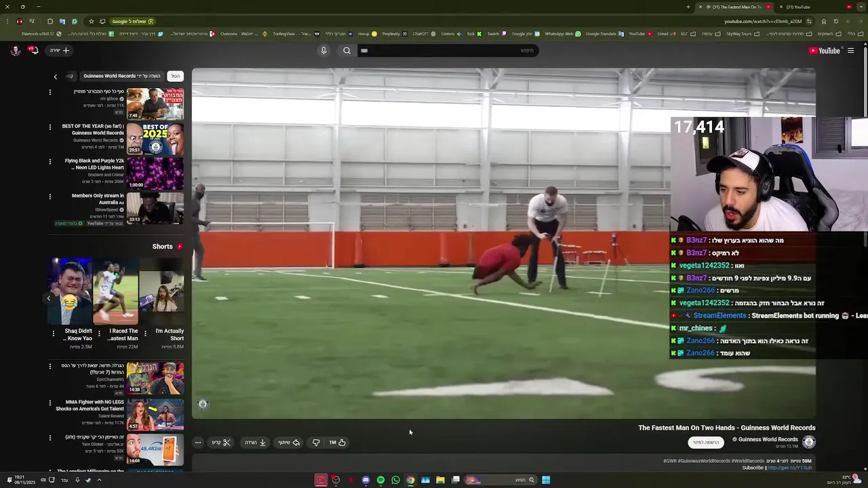Click the chip bar next arrow

click(56, 77)
